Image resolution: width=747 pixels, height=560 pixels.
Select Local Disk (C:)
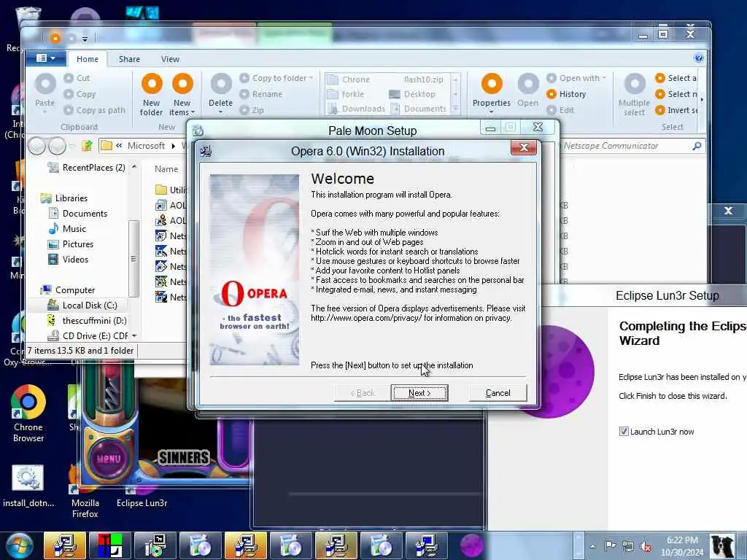point(82,306)
